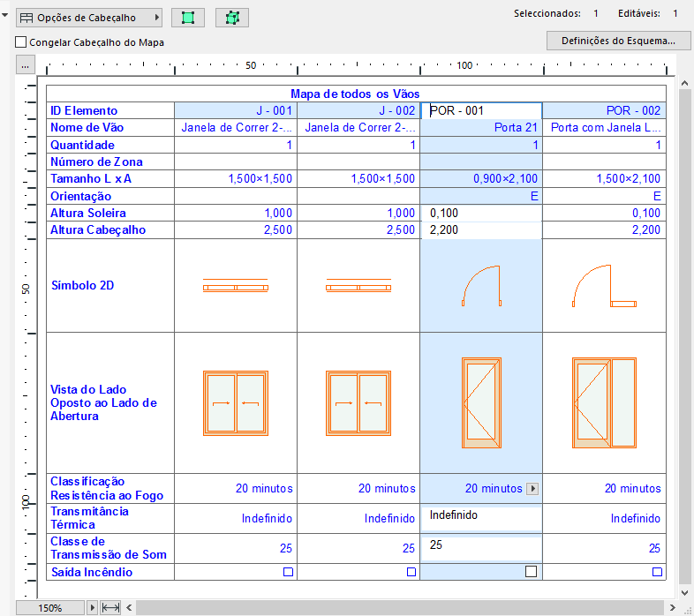Select the Símbolo 2D row header

coord(110,285)
